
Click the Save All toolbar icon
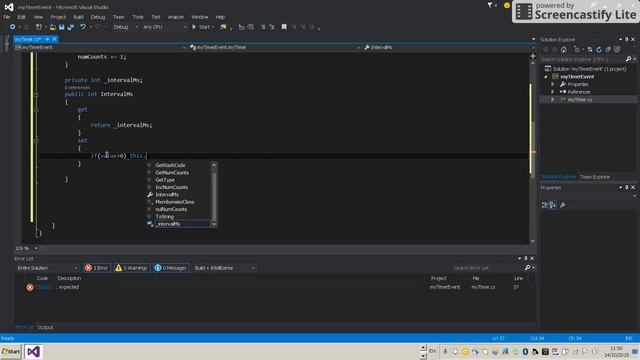71,27
